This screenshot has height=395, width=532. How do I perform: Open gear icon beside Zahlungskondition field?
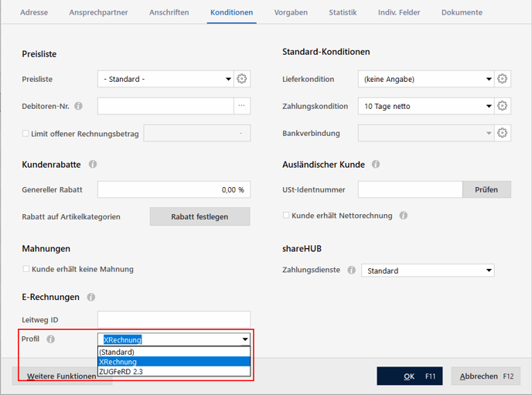[x=502, y=106]
